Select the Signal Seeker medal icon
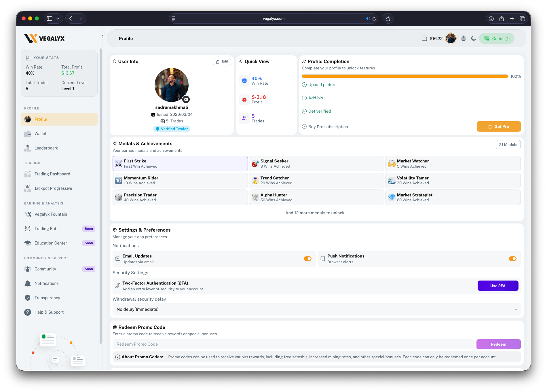This screenshot has height=392, width=547. pos(255,164)
